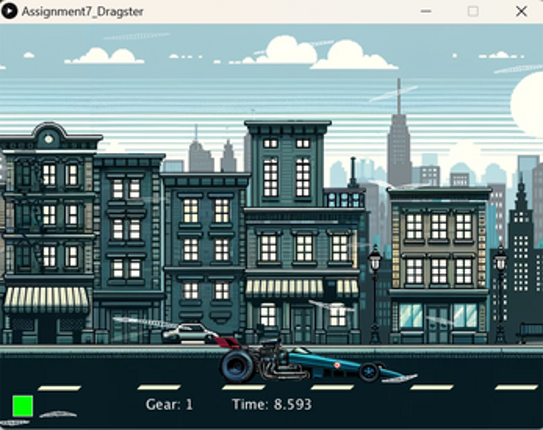The image size is (543, 430).
Task: Click the striped awning on left storefront
Action: (46, 300)
